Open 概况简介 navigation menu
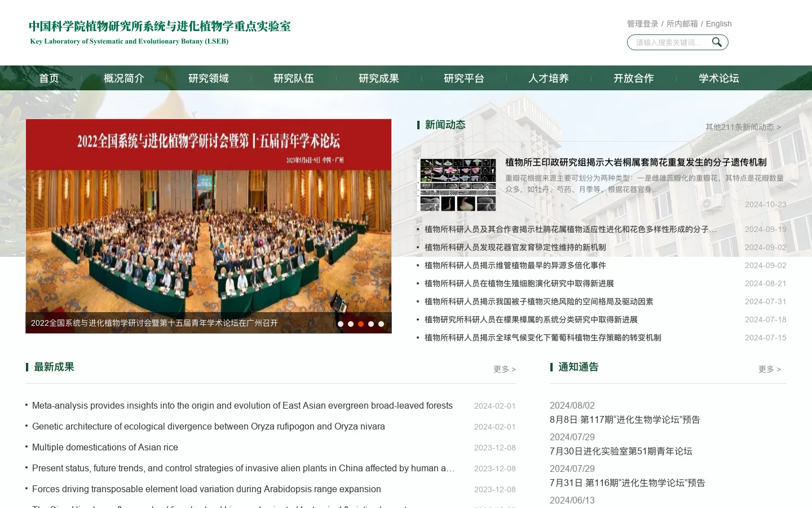This screenshot has height=508, width=812. point(124,78)
